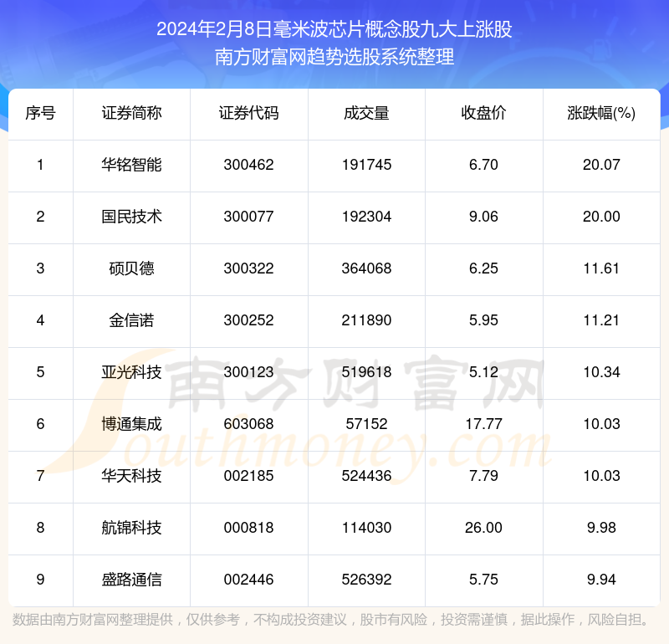Click volume value 526392

pyautogui.click(x=366, y=580)
